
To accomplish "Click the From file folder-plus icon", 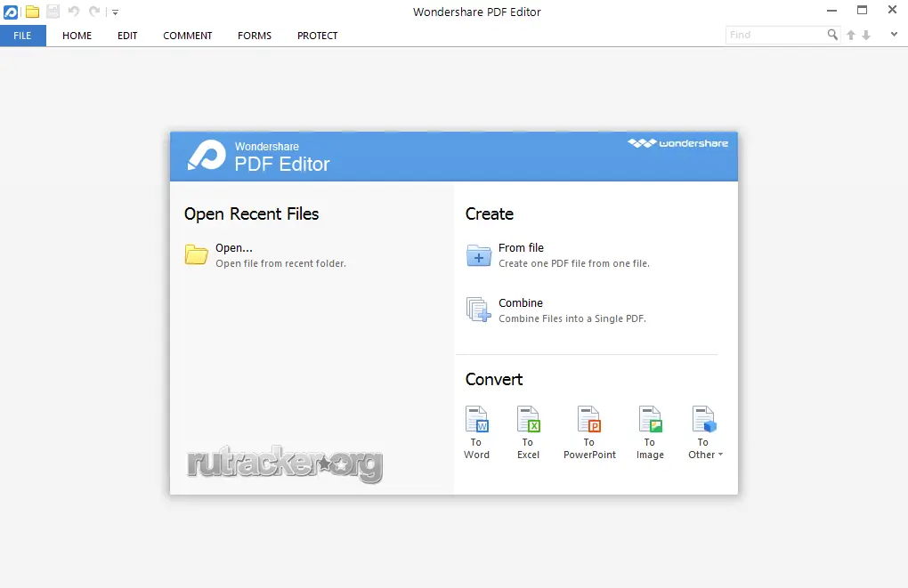I will [x=479, y=255].
